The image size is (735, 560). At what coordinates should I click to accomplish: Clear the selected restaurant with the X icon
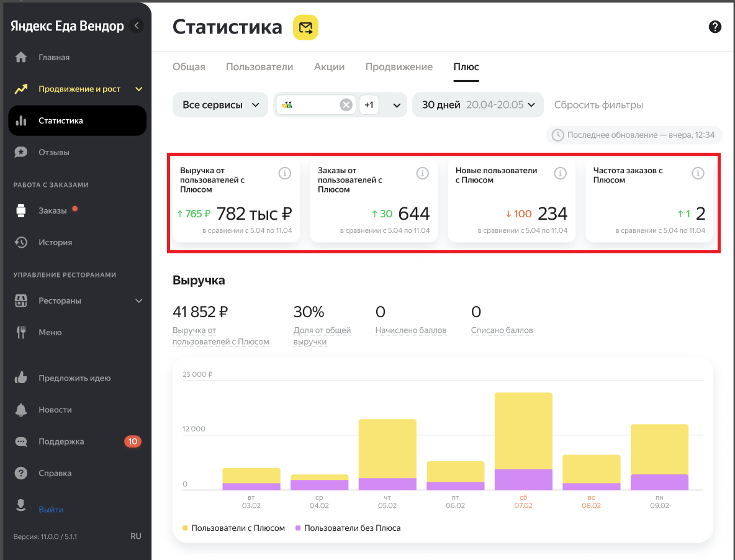point(346,105)
